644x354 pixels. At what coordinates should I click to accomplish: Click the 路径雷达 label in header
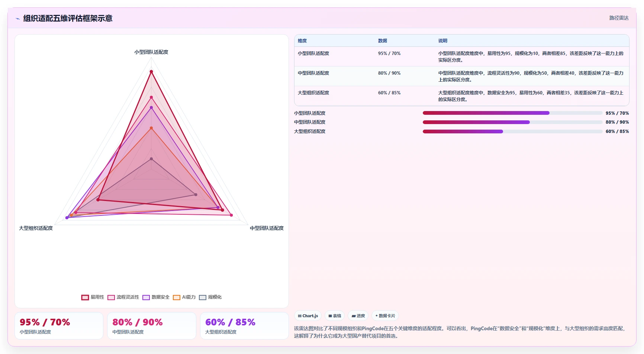click(x=619, y=18)
